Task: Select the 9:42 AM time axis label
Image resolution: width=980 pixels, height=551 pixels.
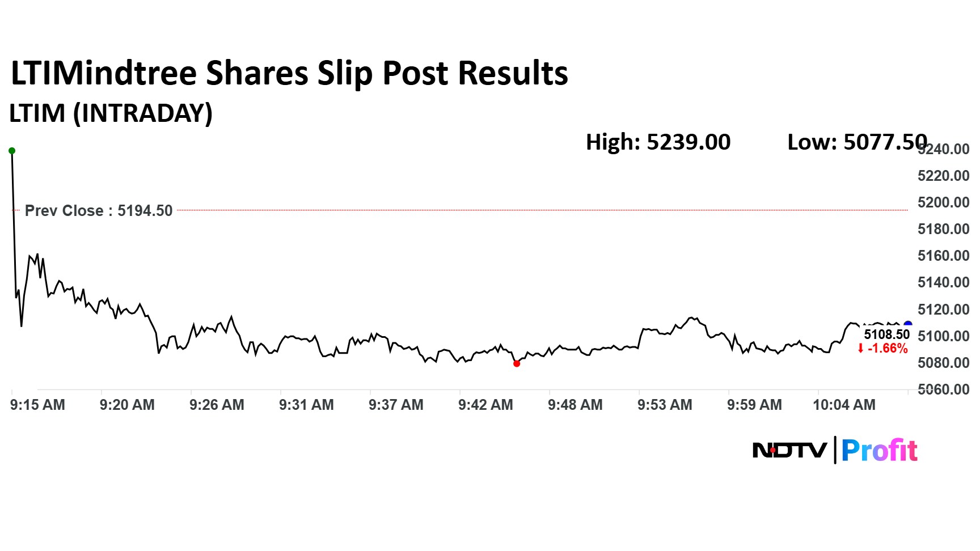Action: click(x=485, y=405)
